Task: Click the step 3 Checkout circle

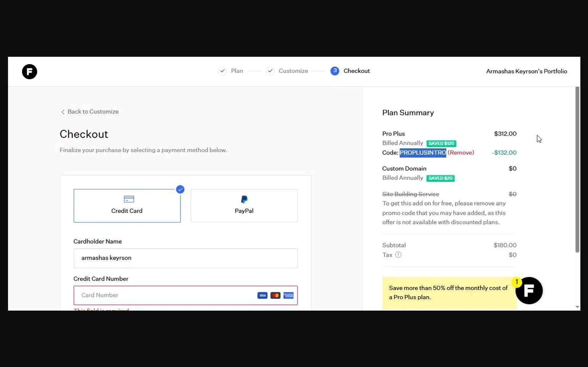Action: 335,71
